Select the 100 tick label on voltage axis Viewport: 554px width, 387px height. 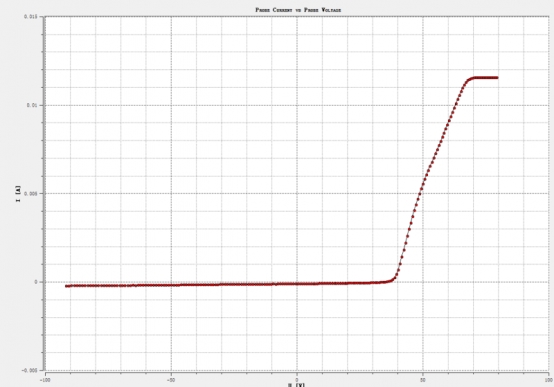(548, 380)
